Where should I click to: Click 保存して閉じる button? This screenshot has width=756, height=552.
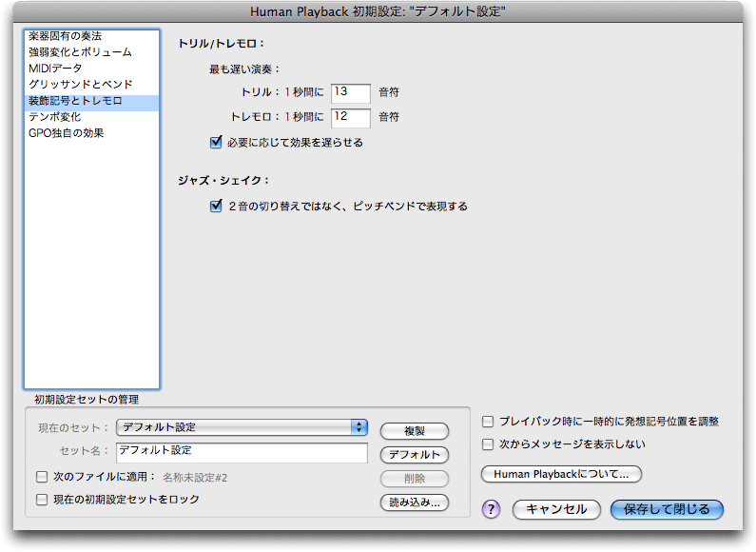pos(667,509)
